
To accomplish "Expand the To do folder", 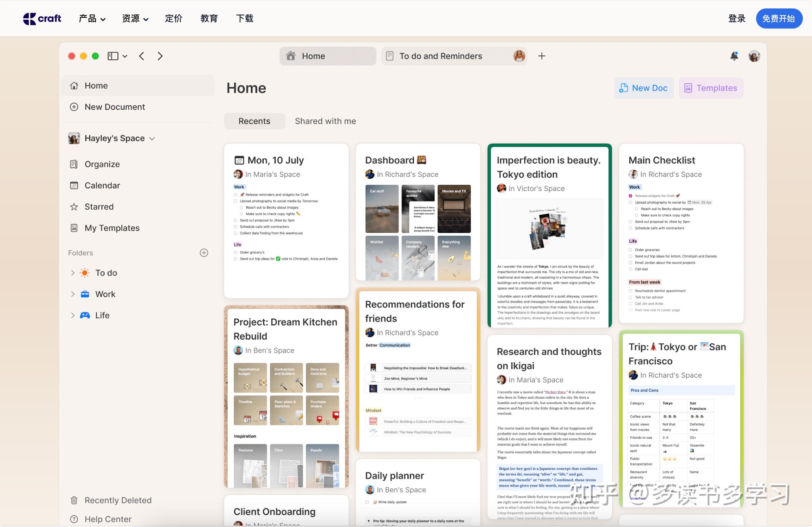I will [72, 273].
